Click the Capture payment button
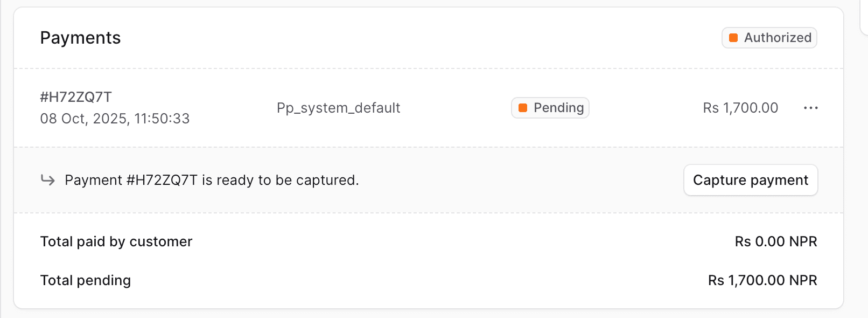 tap(750, 180)
